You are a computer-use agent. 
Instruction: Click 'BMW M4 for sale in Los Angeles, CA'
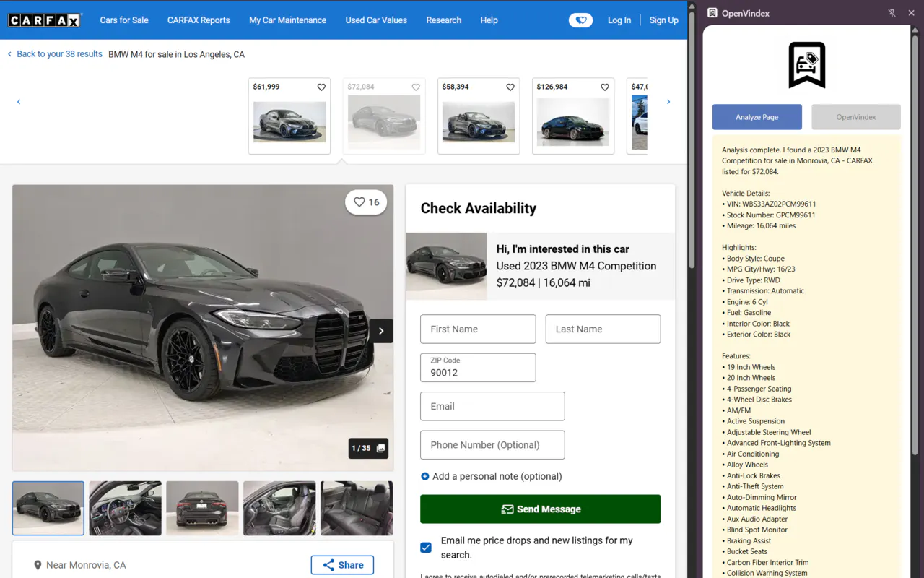tap(176, 54)
